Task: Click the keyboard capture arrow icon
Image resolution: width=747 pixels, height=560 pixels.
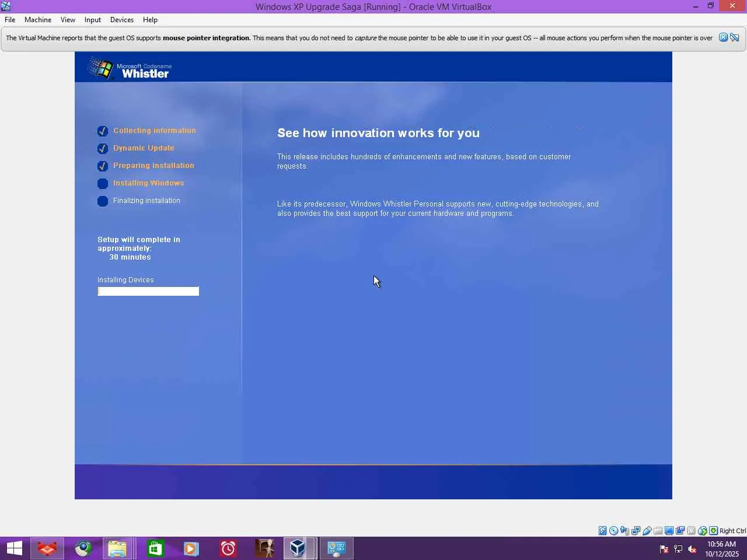Action: (x=713, y=531)
